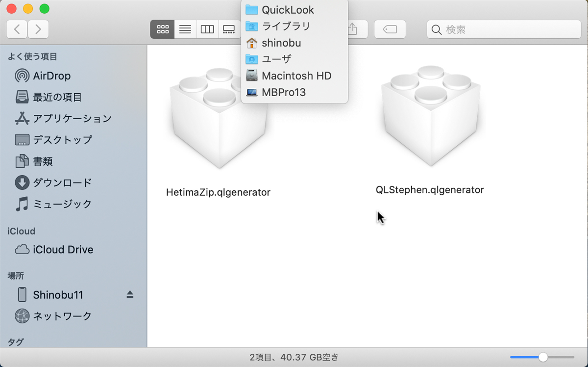Open iCloud Drive in the sidebar
The image size is (588, 367).
click(x=73, y=250)
